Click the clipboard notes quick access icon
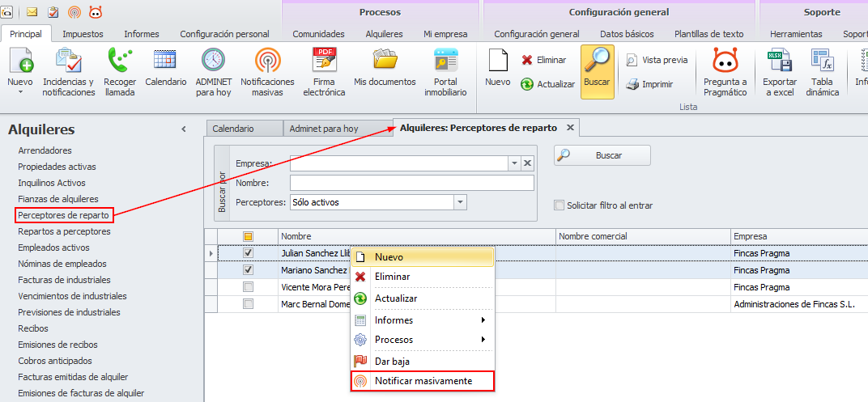Viewport: 868px width, 402px height. [53, 11]
